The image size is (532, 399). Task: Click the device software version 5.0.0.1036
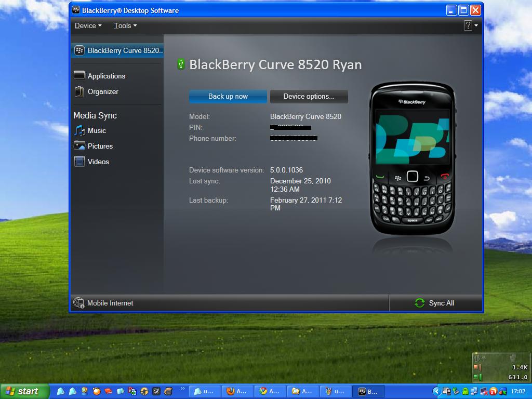point(286,170)
